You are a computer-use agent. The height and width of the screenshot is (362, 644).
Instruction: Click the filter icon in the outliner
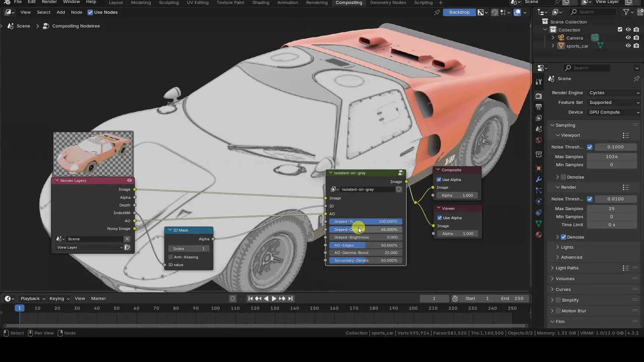pos(626,12)
